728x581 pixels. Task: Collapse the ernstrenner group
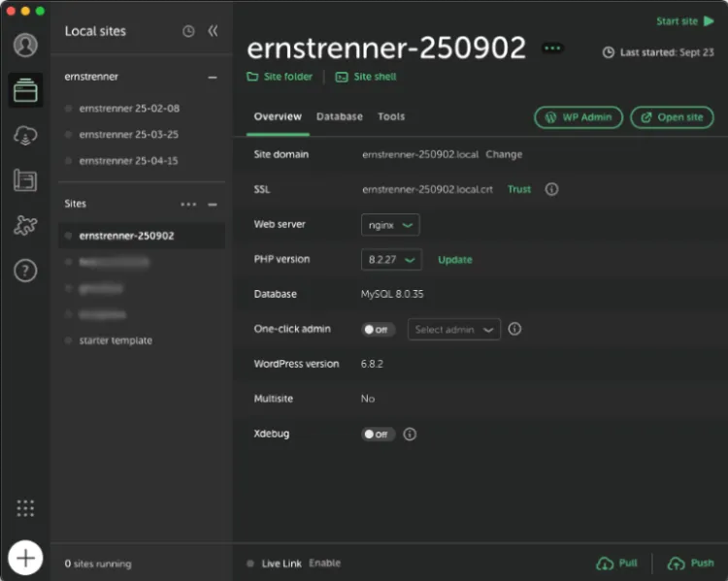coord(213,77)
